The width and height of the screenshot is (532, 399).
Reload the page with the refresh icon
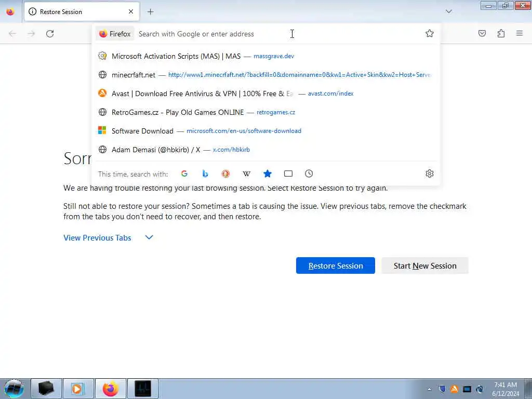click(x=50, y=34)
